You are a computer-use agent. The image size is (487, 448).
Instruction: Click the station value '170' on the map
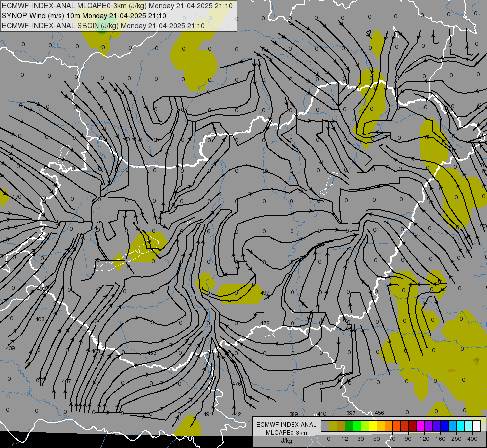pos(17,197)
